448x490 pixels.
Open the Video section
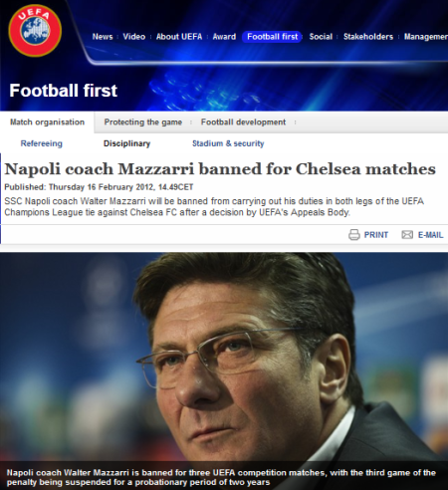(x=134, y=37)
